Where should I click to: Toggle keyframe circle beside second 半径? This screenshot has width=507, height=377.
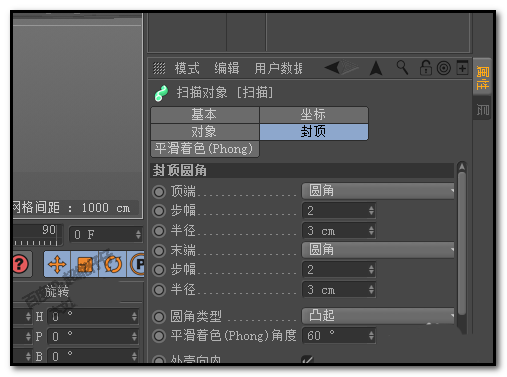(x=159, y=290)
